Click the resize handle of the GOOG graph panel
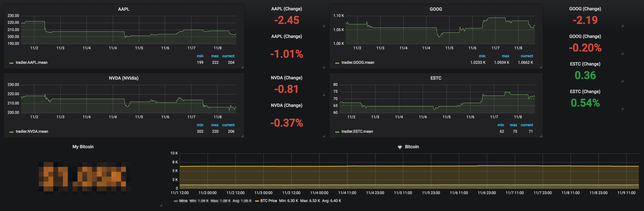Viewport: 644px width, 211px height. pos(541,67)
